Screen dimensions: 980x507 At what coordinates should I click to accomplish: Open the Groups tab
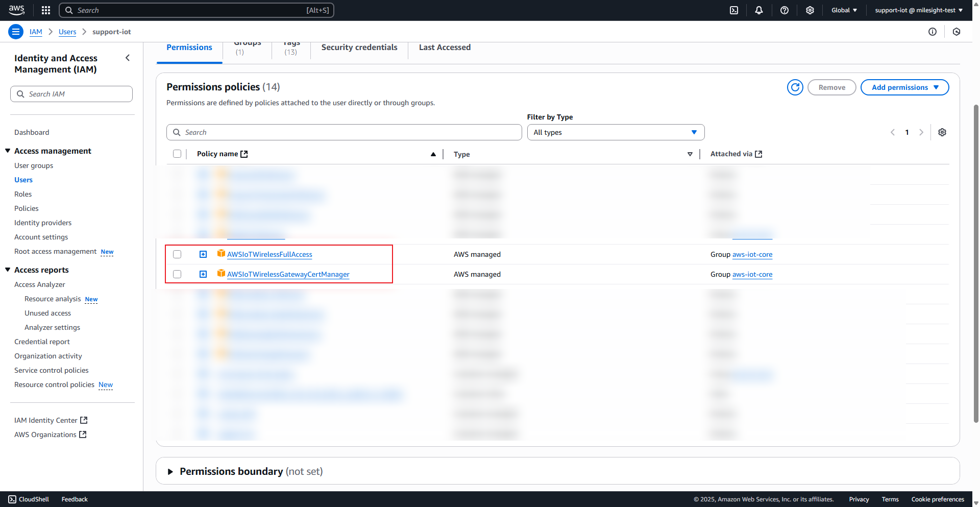[x=247, y=47]
